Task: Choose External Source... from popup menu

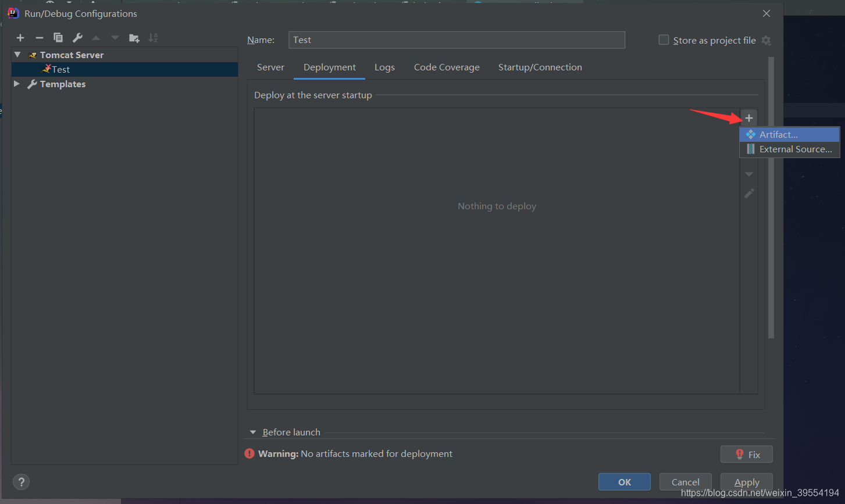Action: coord(790,149)
